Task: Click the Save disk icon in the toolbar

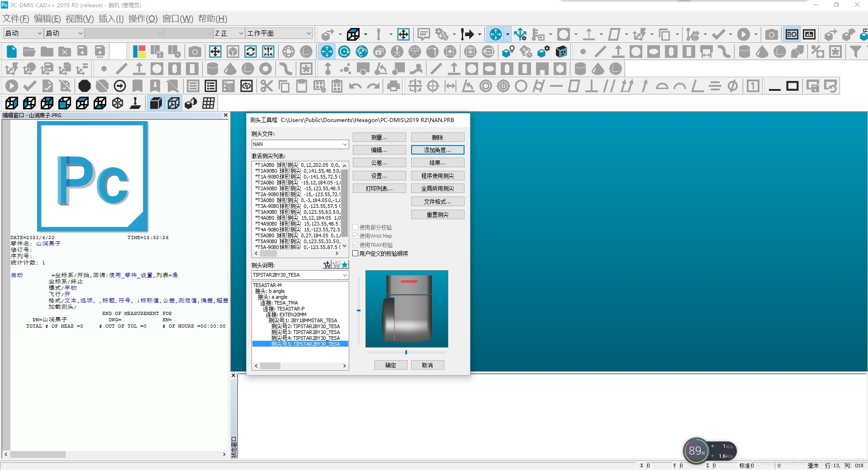Action: coord(82,52)
